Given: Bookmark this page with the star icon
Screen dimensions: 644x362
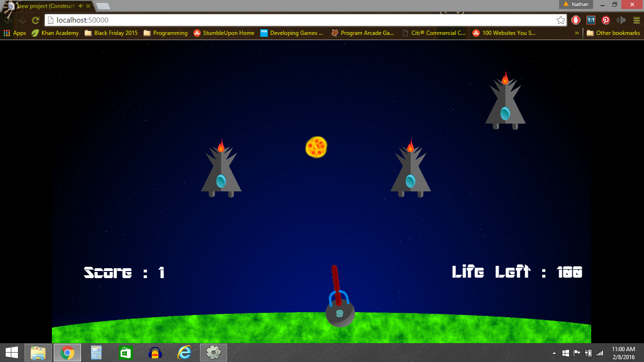Looking at the screenshot, I should [561, 20].
